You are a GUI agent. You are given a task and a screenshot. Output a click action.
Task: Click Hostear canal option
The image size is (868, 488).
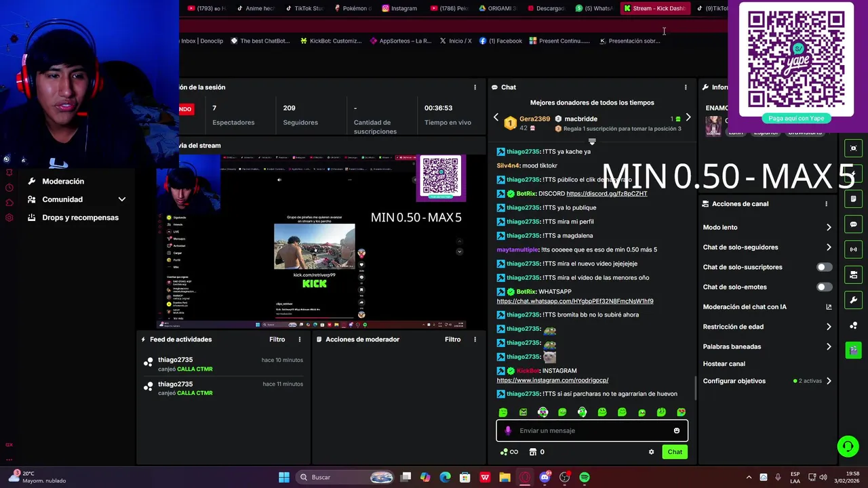click(724, 364)
